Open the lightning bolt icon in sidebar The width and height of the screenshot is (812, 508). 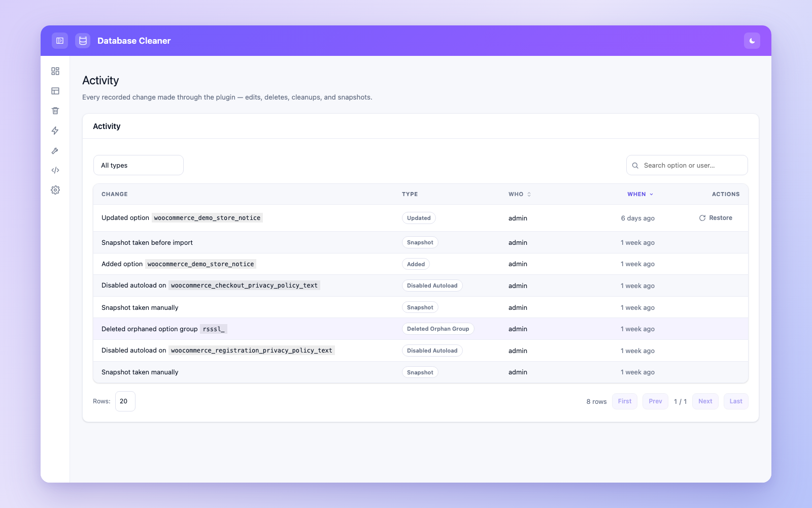pos(55,131)
